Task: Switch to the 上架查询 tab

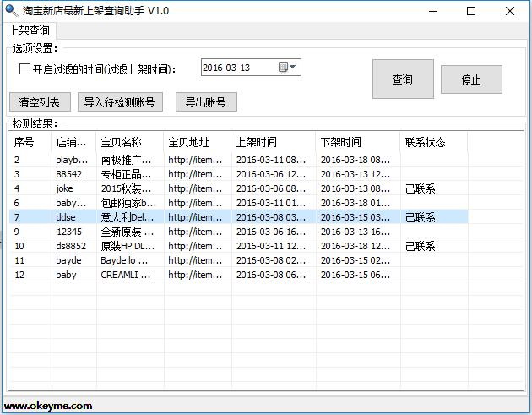Action: click(30, 30)
